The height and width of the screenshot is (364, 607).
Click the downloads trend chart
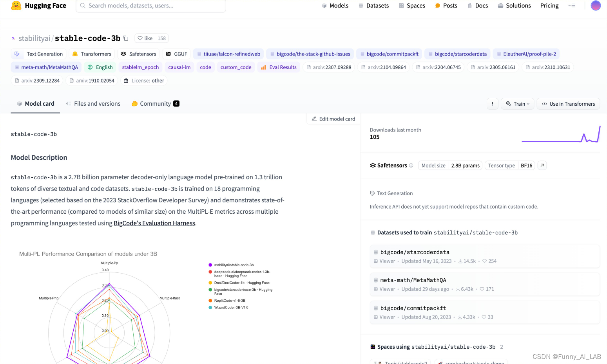click(x=561, y=134)
